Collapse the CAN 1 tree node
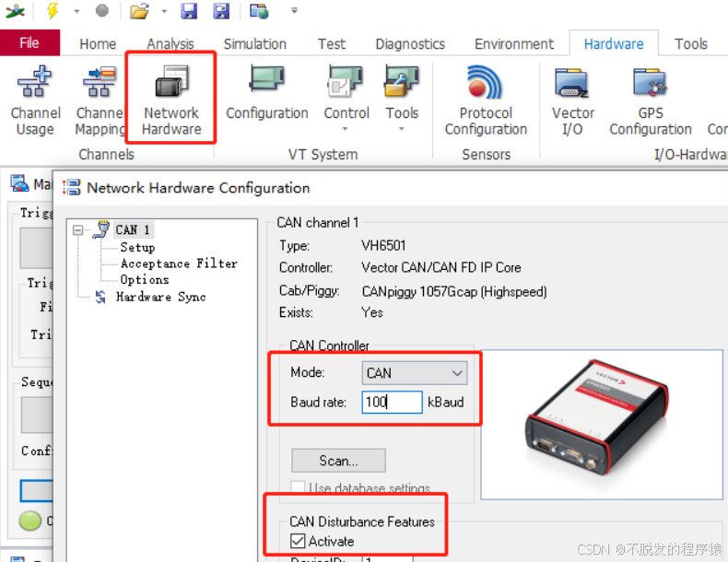 [x=78, y=229]
